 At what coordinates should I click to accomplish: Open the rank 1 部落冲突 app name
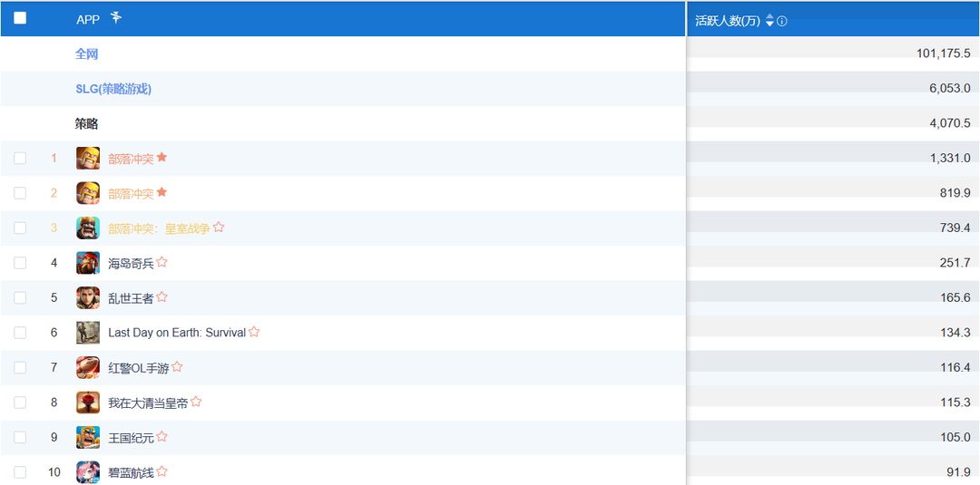131,159
